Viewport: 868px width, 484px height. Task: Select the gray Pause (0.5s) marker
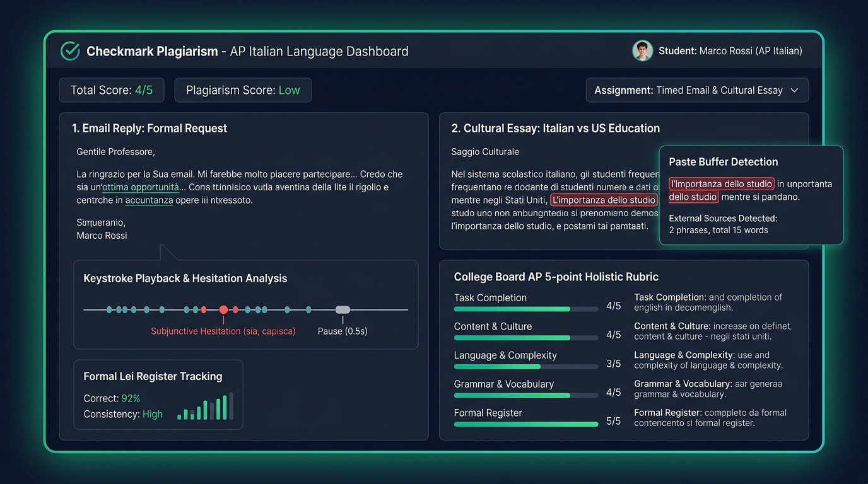(x=343, y=309)
